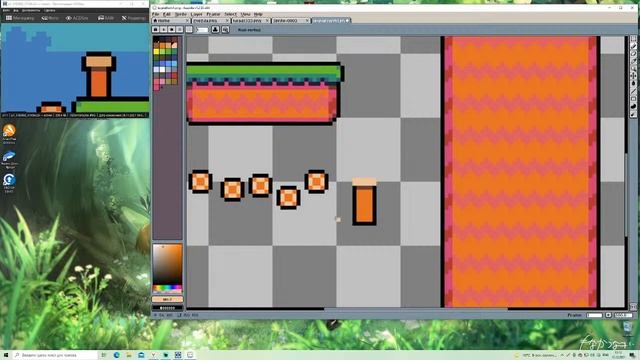Open the Windows Start menu

tap(6, 355)
